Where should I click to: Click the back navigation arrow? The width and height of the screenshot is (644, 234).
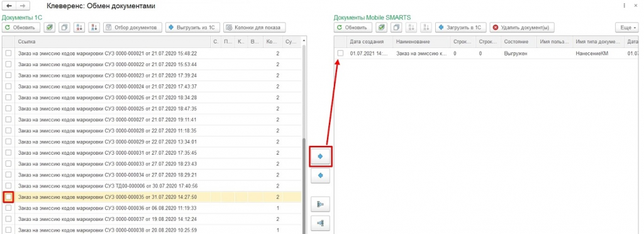[x=9, y=6]
